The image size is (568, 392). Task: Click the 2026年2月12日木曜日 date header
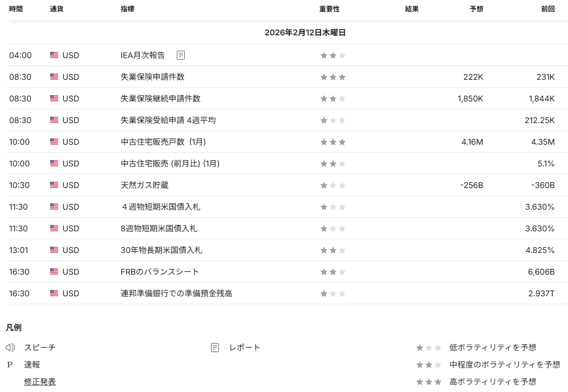pos(305,33)
